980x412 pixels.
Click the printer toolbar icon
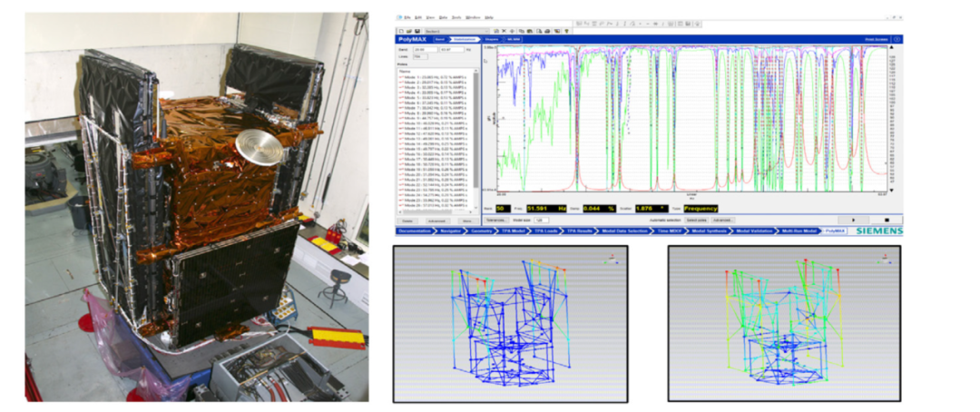pos(547,31)
